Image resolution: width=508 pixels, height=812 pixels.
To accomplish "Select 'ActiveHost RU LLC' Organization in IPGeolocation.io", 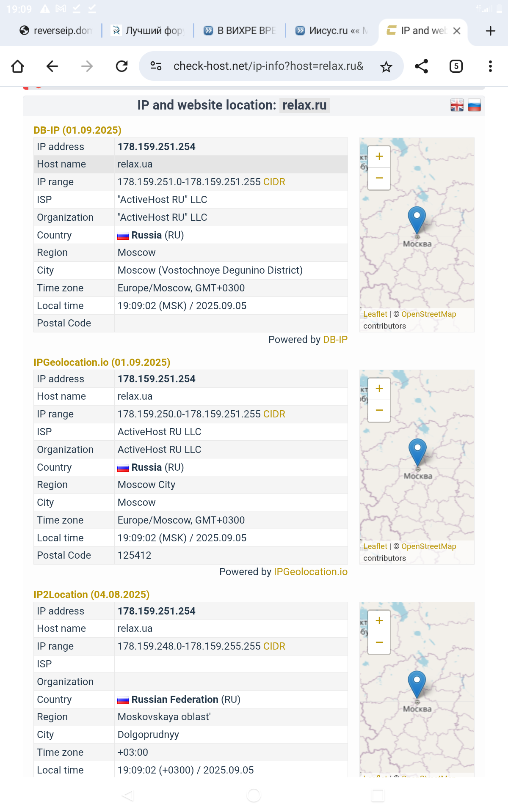I will [x=160, y=450].
